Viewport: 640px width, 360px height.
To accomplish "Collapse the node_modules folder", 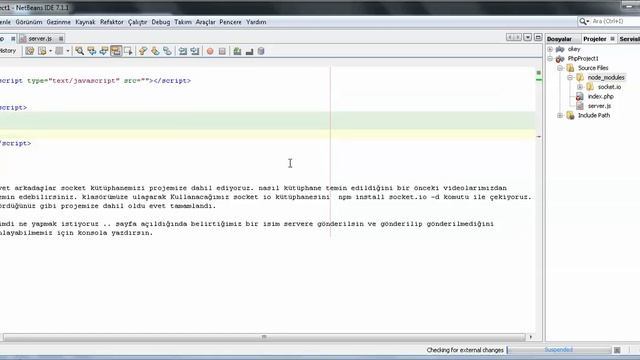I will click(x=570, y=77).
